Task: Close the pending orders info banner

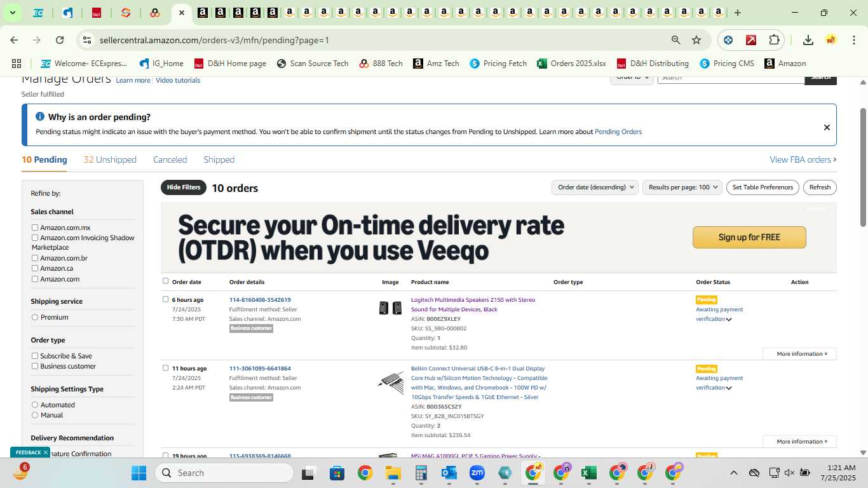Action: click(x=827, y=127)
